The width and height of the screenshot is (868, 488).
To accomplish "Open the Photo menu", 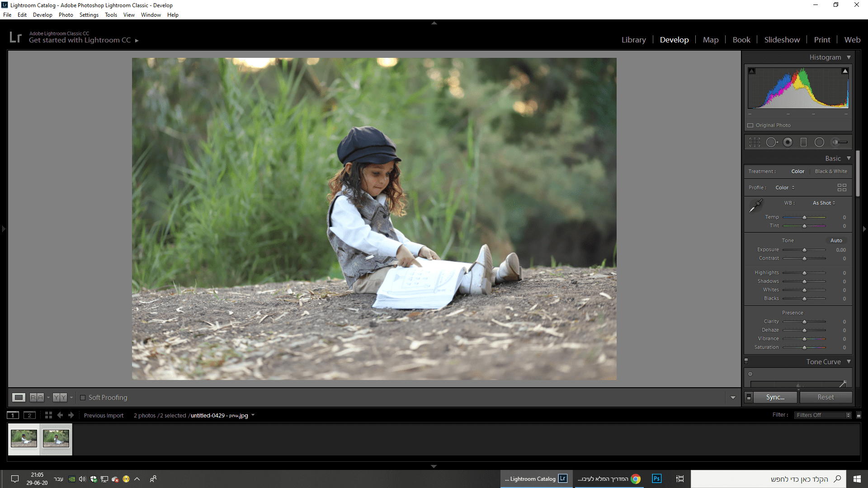I will point(66,15).
